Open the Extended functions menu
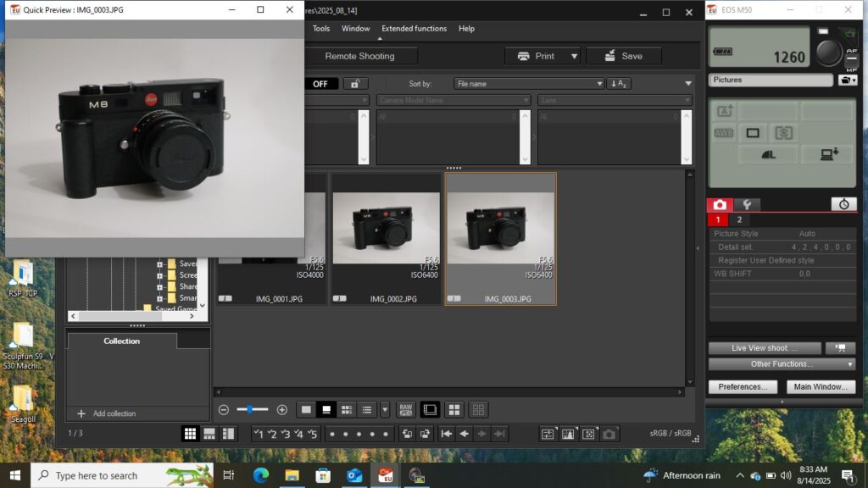 point(414,28)
